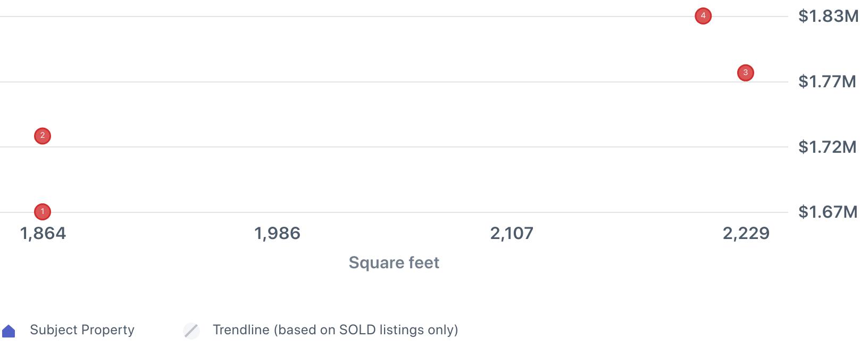Select the red listing marker numbered 2
868x346 pixels.
click(43, 136)
